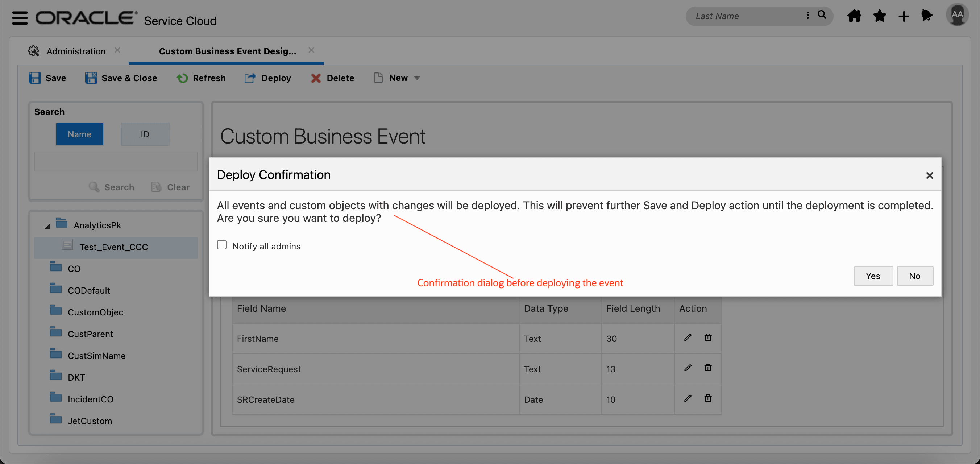The height and width of the screenshot is (464, 980).
Task: Expand the New dropdown arrow
Action: (417, 78)
